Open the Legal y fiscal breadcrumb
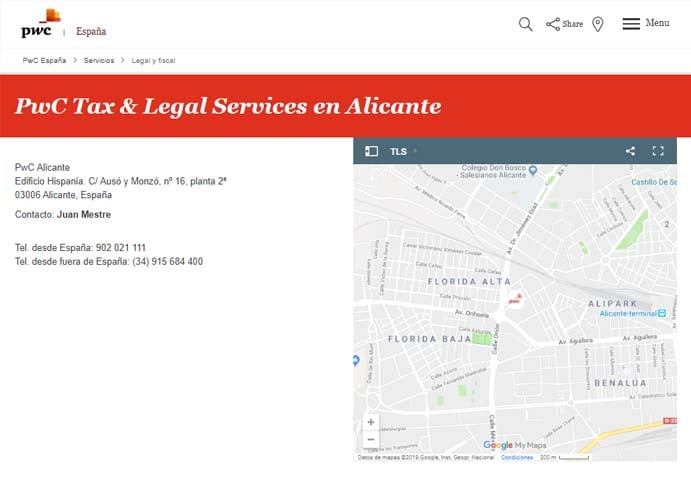Image resolution: width=691 pixels, height=487 pixels. point(153,61)
